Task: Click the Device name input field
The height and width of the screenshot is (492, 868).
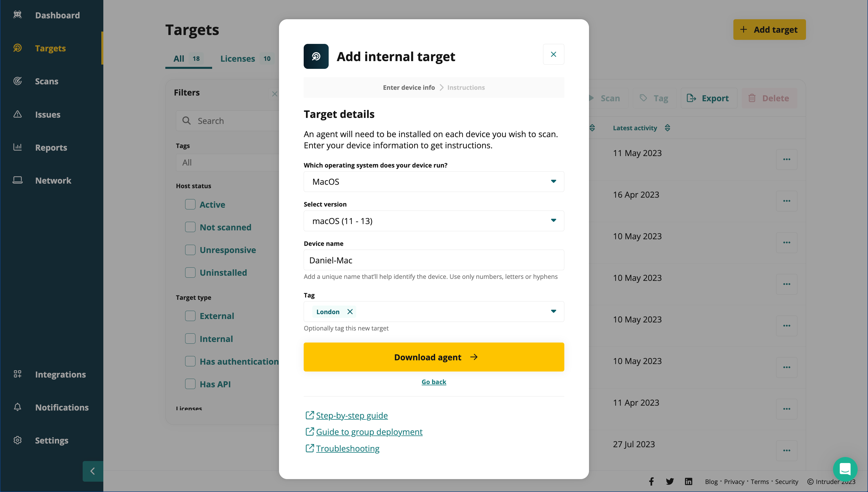Action: coord(433,260)
